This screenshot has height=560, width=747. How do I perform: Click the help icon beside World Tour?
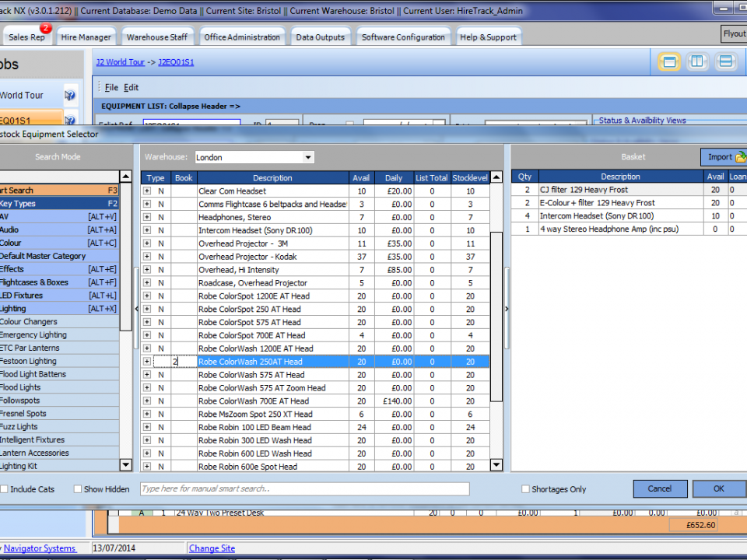tap(70, 96)
